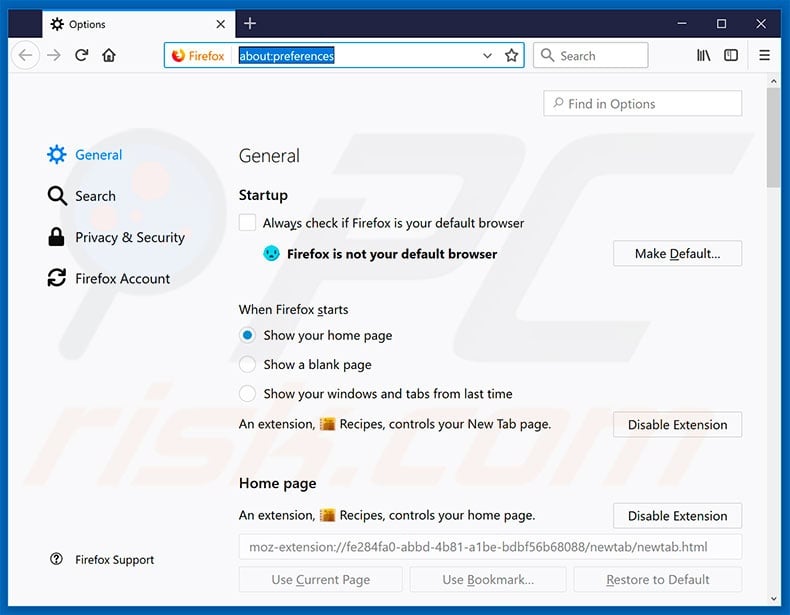
Task: Select Show your windows and tabs from last time
Action: pyautogui.click(x=247, y=393)
